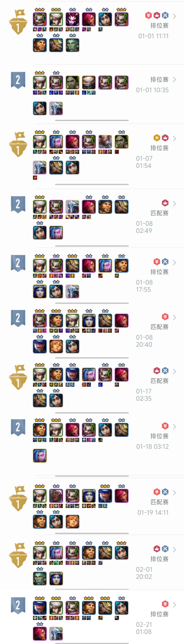Click the 排位赛 label of the 01-18 03:12 match

point(160,436)
